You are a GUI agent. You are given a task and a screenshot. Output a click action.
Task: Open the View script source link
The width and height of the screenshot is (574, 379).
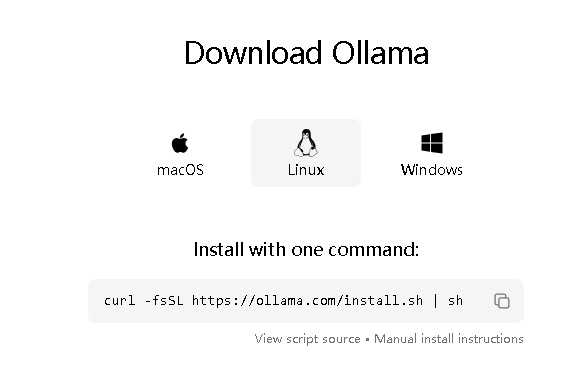coord(308,339)
